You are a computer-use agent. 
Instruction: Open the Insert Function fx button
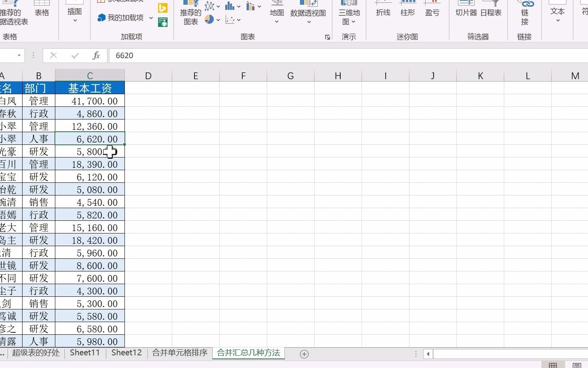pyautogui.click(x=96, y=55)
